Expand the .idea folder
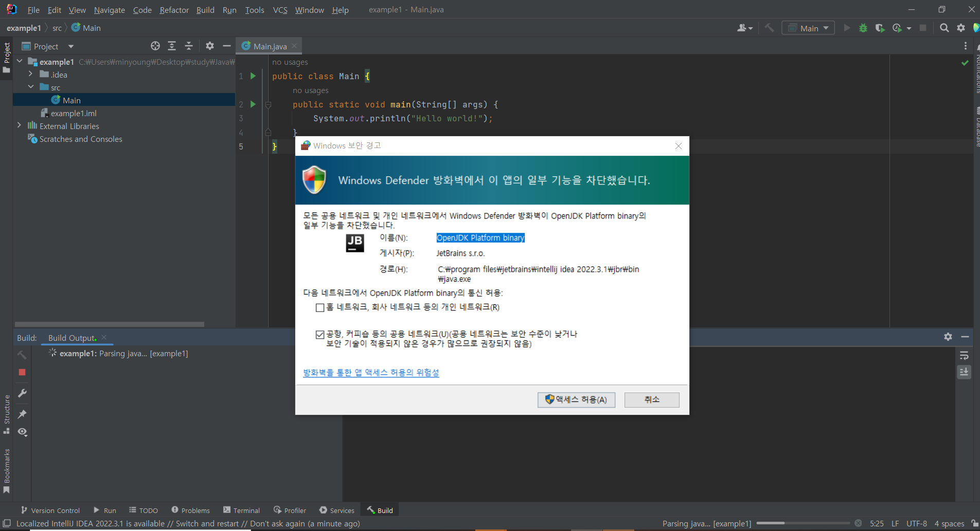Image resolution: width=980 pixels, height=531 pixels. point(30,74)
